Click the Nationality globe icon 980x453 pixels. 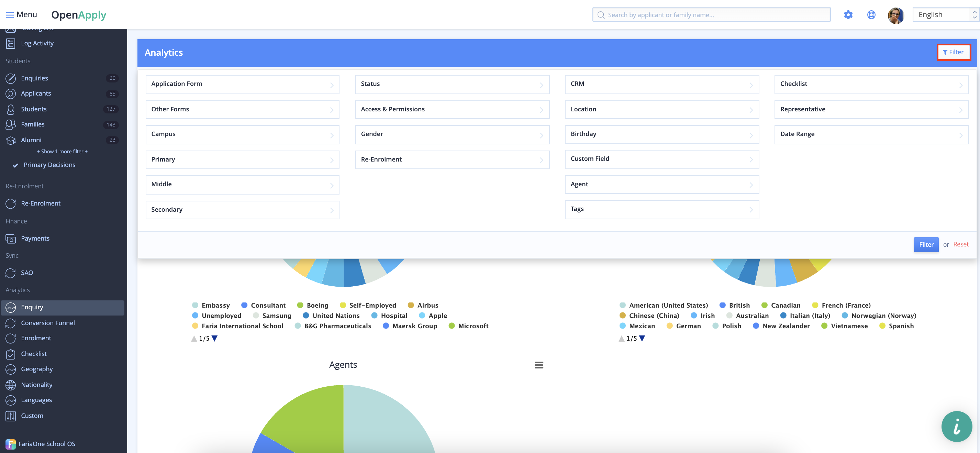11,385
